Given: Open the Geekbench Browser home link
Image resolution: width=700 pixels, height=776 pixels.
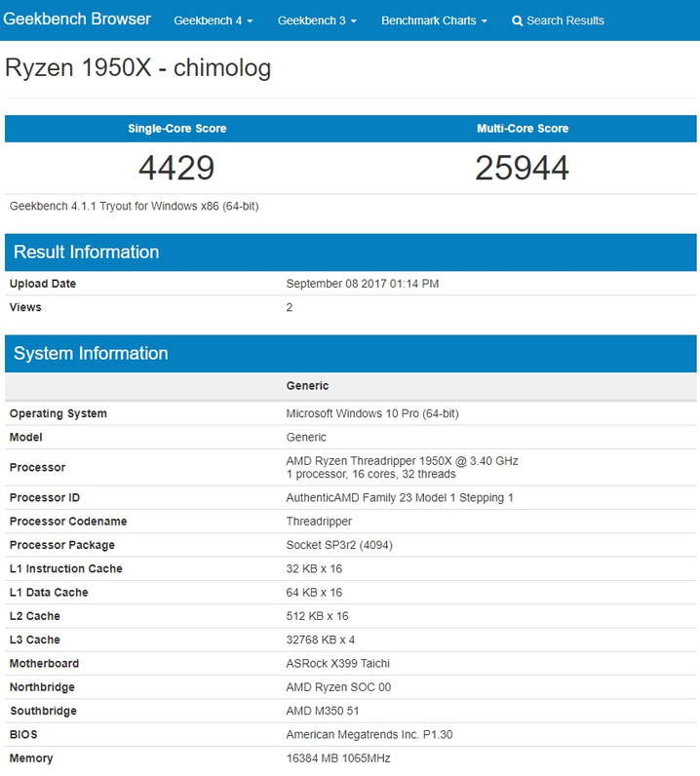Looking at the screenshot, I should click(77, 19).
